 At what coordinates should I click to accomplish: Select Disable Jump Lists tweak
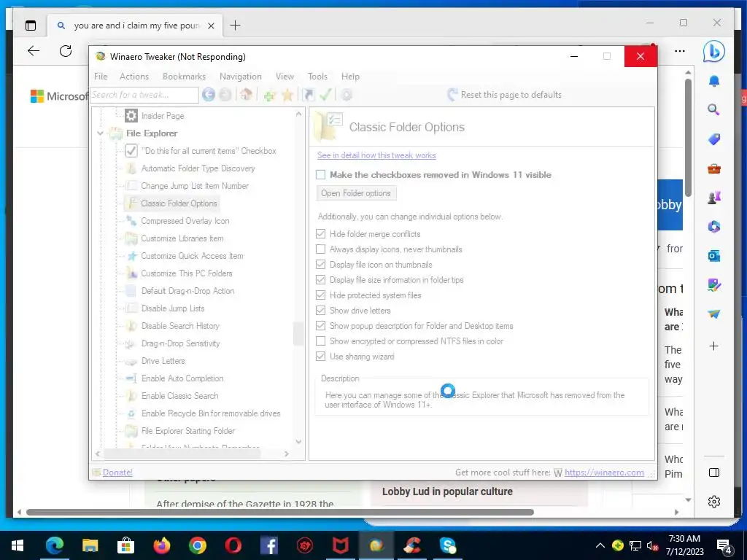click(173, 308)
